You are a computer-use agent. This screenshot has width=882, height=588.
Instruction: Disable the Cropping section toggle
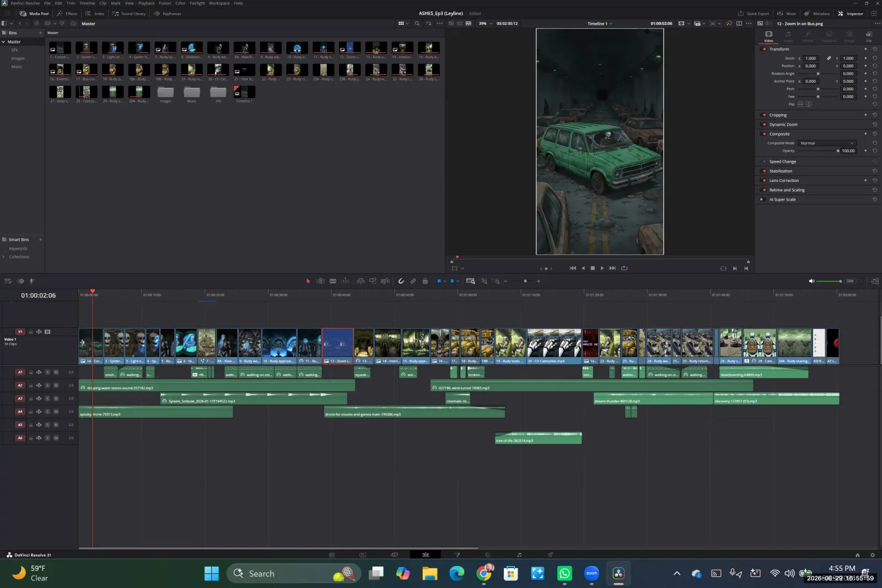click(x=764, y=115)
